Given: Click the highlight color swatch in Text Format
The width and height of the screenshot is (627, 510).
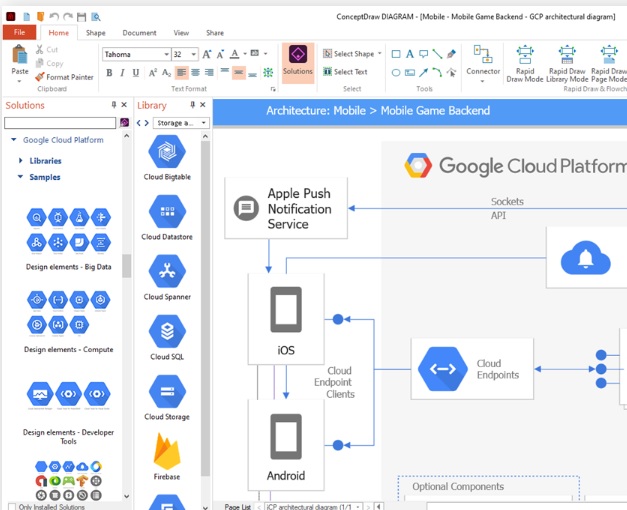Looking at the screenshot, I should (x=255, y=53).
